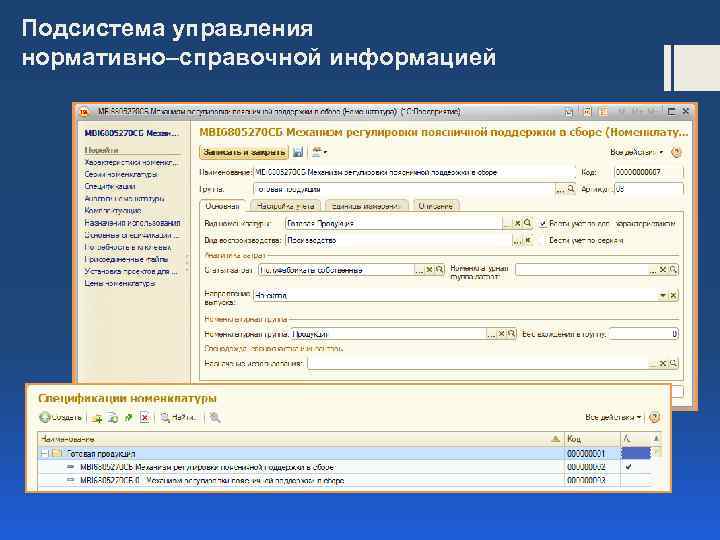
Task: Sort by the Наименование column header arrow
Action: point(555,439)
